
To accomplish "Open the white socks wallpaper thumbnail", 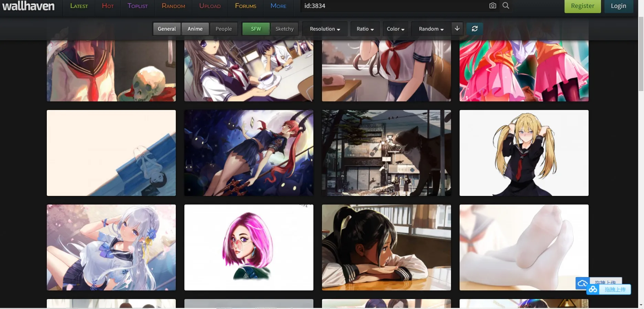I will (x=524, y=247).
